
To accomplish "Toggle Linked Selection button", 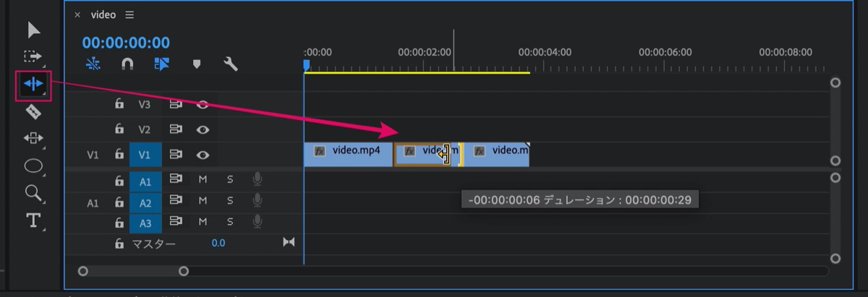I will [x=161, y=64].
